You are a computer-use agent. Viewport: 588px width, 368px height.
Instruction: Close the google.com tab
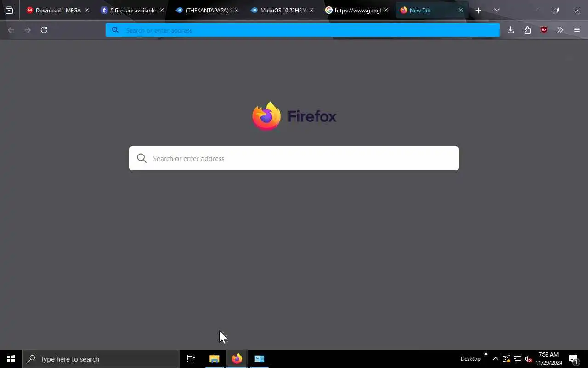[385, 10]
